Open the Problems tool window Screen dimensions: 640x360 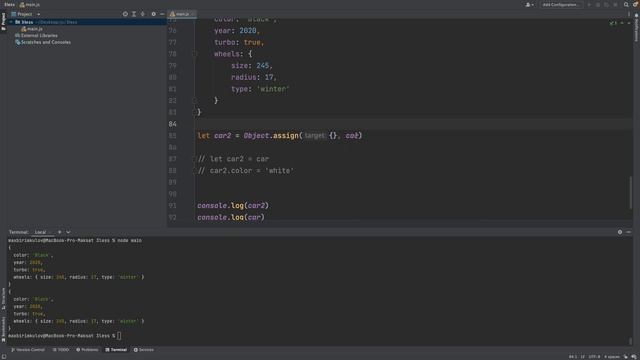click(x=87, y=350)
